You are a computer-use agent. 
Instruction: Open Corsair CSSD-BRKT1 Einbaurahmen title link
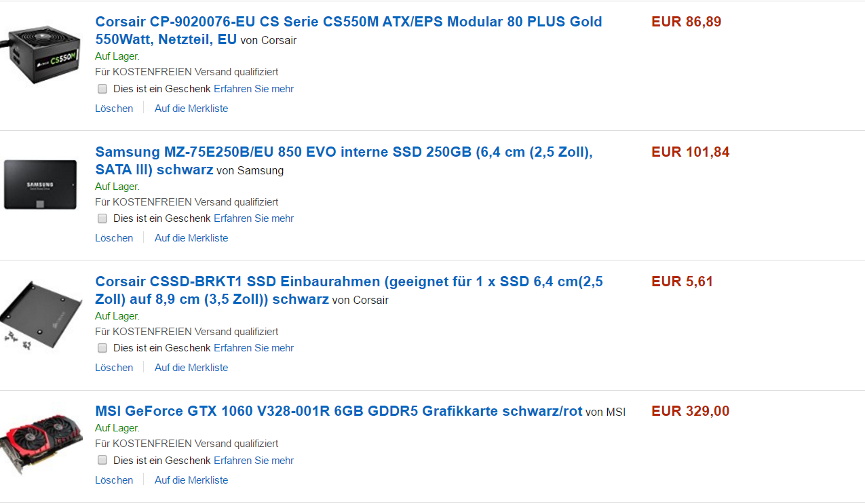click(x=349, y=290)
